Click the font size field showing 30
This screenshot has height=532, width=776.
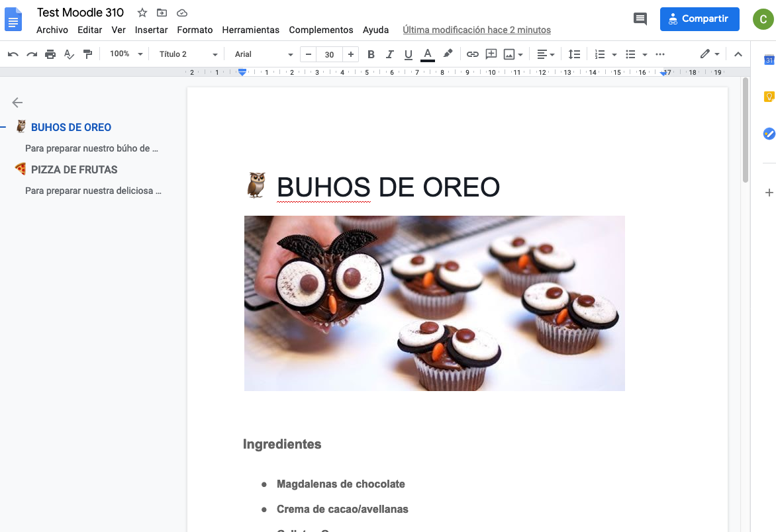tap(330, 54)
